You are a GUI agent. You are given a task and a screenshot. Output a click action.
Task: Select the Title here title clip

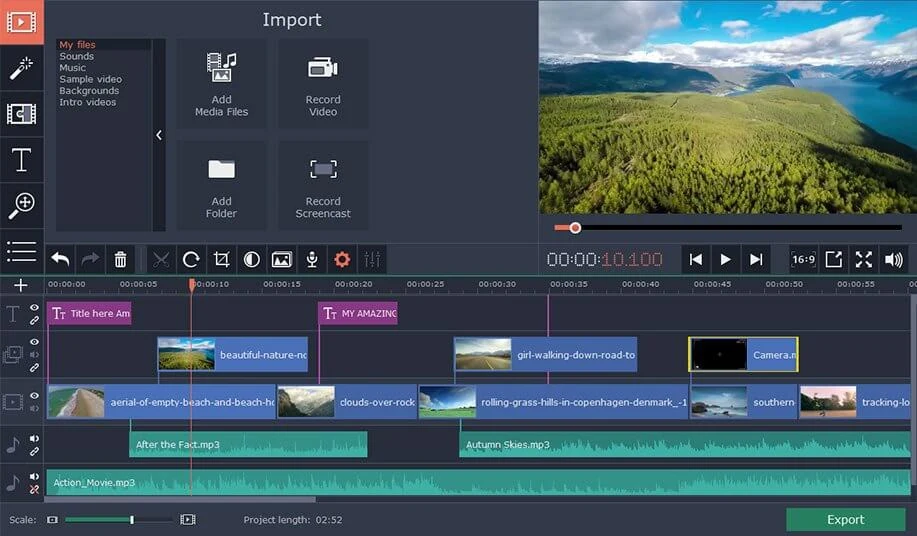(x=89, y=313)
